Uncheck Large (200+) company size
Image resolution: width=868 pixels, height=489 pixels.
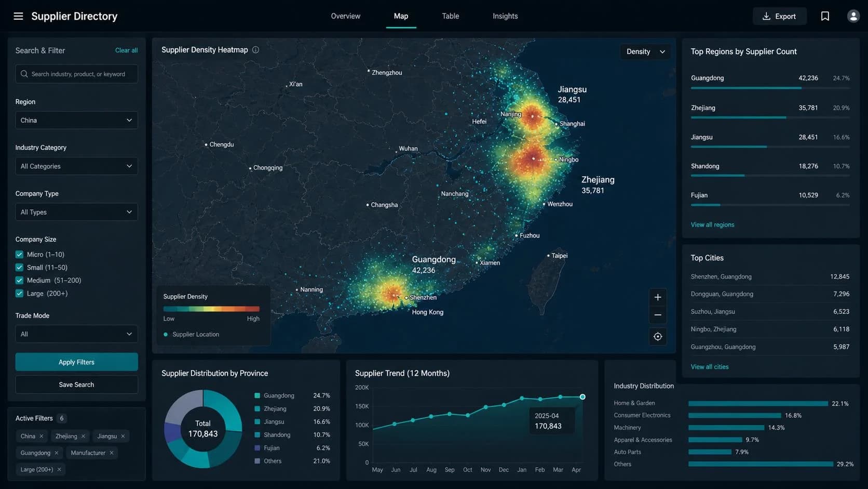pos(19,293)
